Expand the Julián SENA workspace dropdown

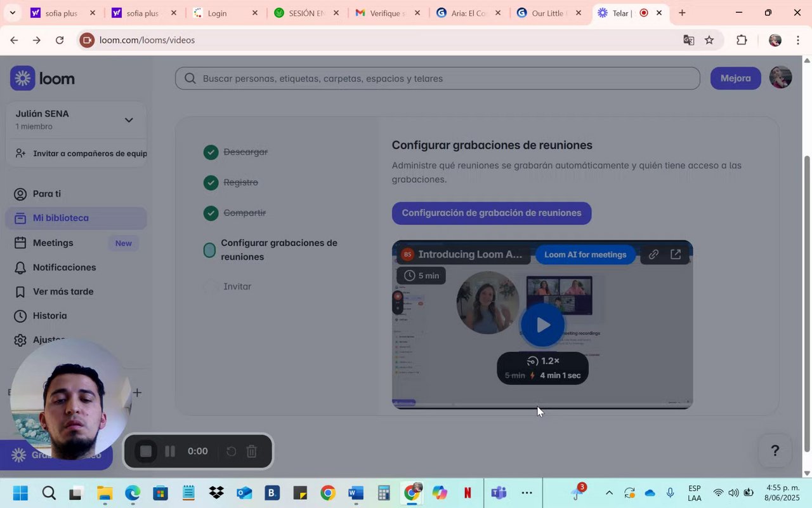[x=129, y=120]
